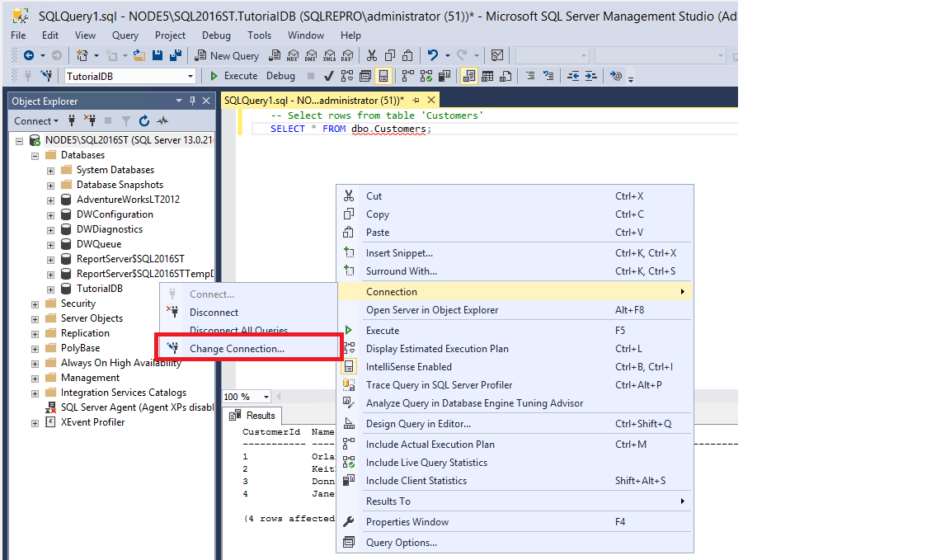This screenshot has height=560, width=950.
Task: Select Change Connection... from the submenu
Action: (x=237, y=349)
